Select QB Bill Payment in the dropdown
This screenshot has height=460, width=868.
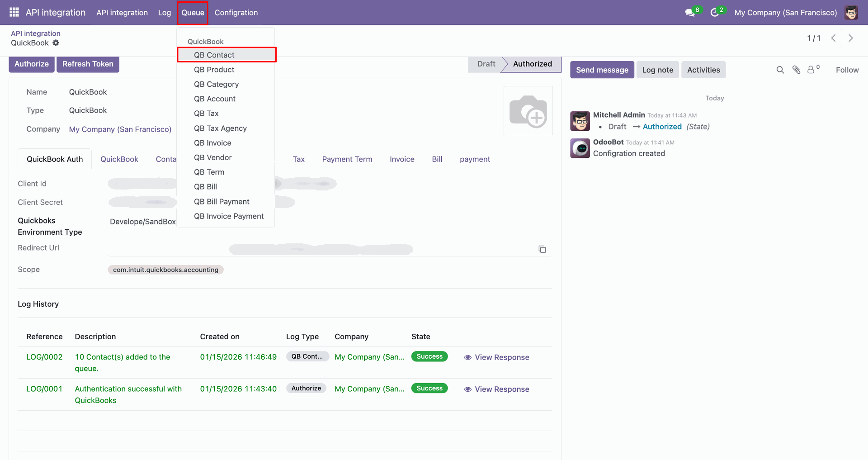point(226,202)
